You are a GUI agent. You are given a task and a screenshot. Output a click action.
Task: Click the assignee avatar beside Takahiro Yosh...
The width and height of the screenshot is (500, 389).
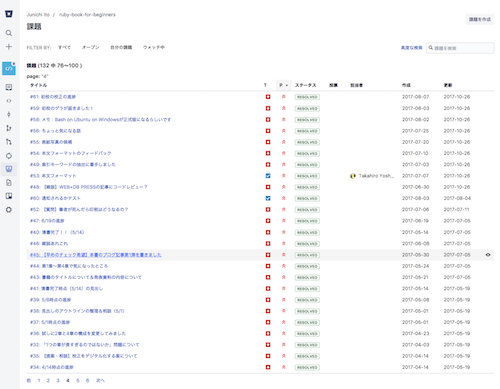point(353,176)
